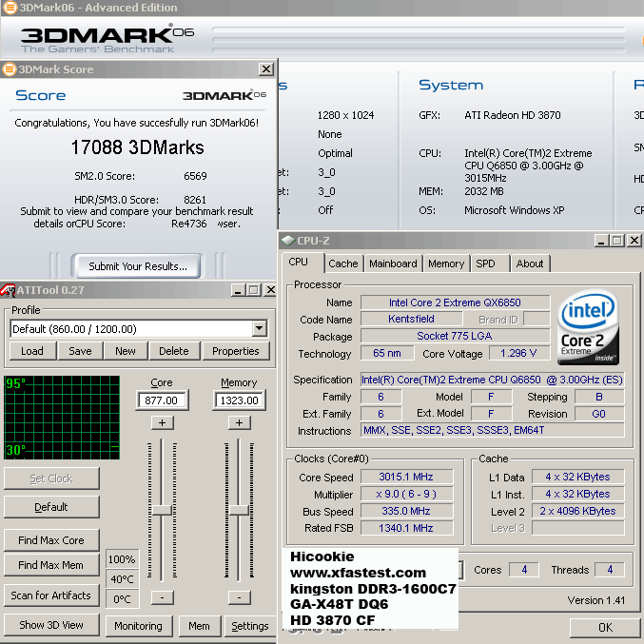This screenshot has height=644, width=644.
Task: Click the 40°C temperature readout in ATITool
Action: click(122, 579)
